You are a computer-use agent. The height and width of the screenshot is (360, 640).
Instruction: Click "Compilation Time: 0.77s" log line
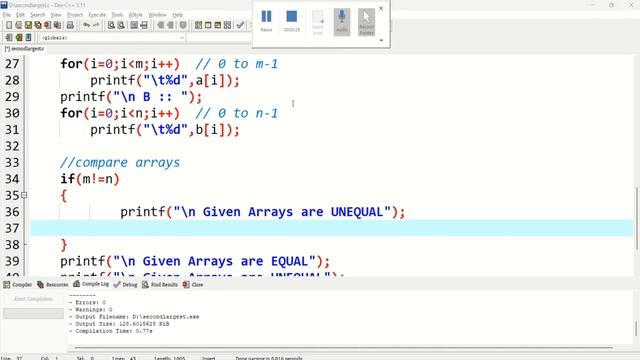(x=111, y=331)
